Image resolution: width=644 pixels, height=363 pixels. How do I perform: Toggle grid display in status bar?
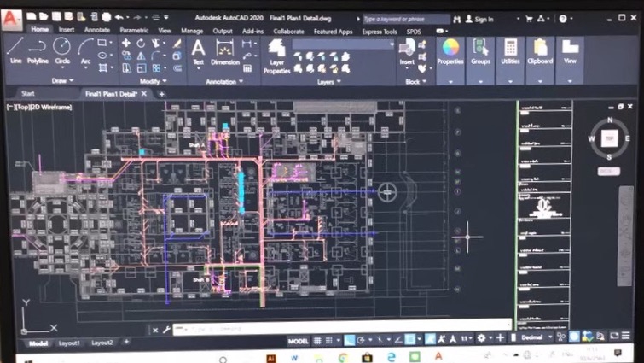(317, 339)
